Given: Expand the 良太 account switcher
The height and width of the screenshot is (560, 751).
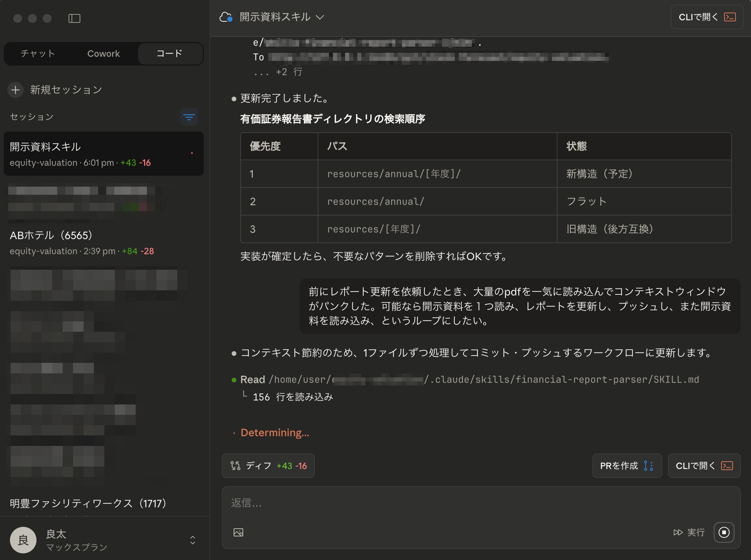Looking at the screenshot, I should point(192,540).
